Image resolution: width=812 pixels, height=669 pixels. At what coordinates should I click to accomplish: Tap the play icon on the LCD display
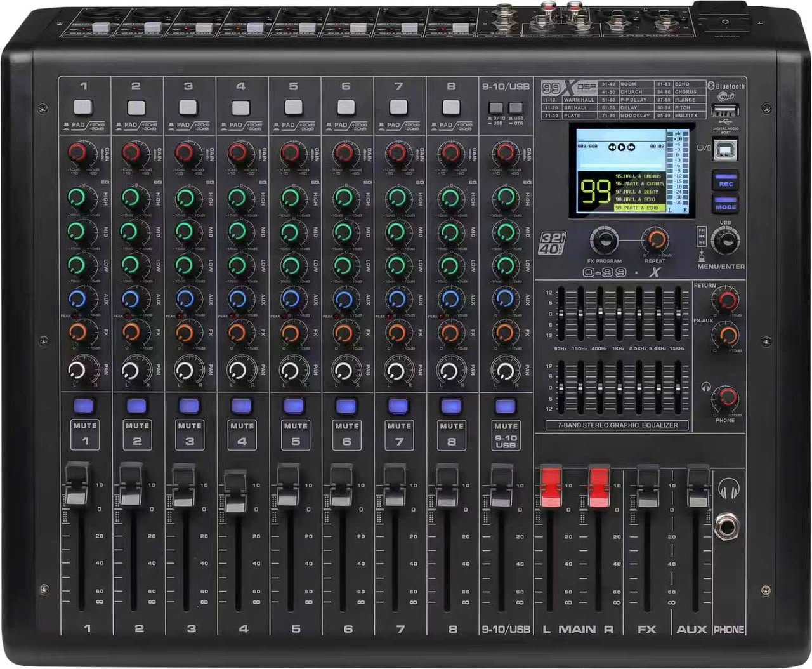[622, 147]
